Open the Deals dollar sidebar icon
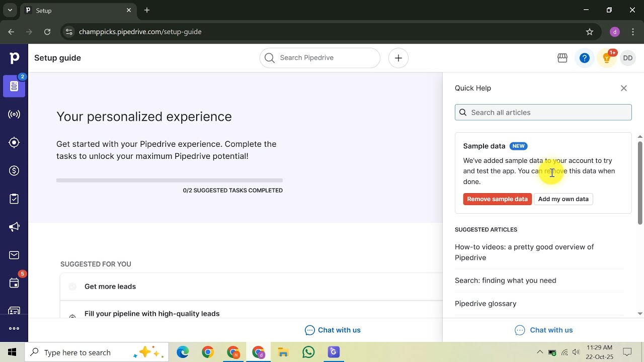The width and height of the screenshot is (644, 362). click(x=14, y=171)
